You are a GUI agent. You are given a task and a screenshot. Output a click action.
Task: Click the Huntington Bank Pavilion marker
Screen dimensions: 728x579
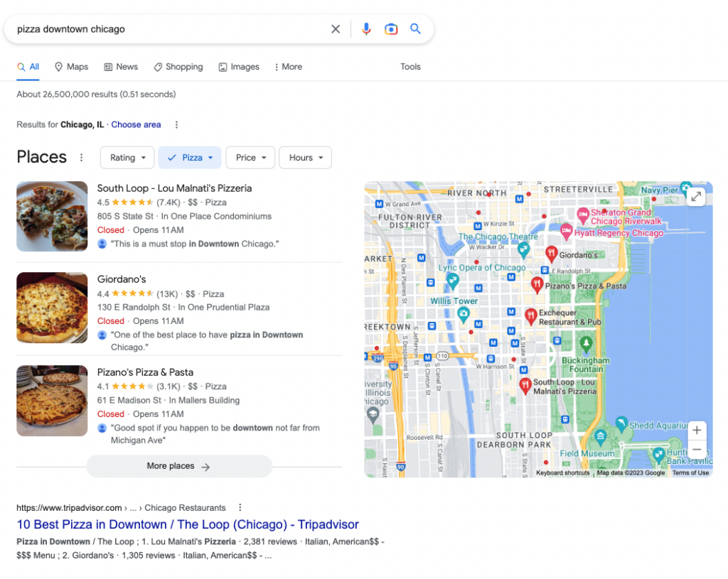(x=659, y=454)
